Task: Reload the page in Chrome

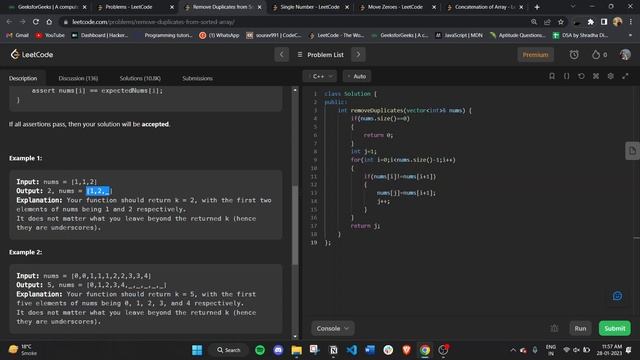Action: (x=36, y=22)
